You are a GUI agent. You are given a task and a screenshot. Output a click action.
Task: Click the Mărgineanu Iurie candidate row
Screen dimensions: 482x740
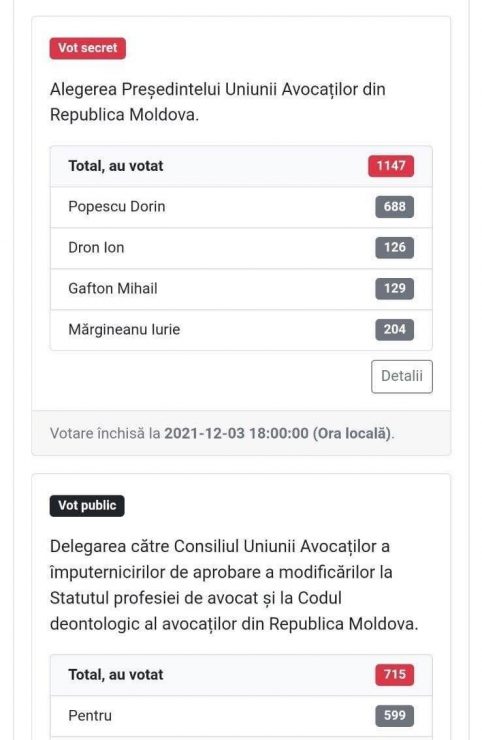(x=241, y=330)
